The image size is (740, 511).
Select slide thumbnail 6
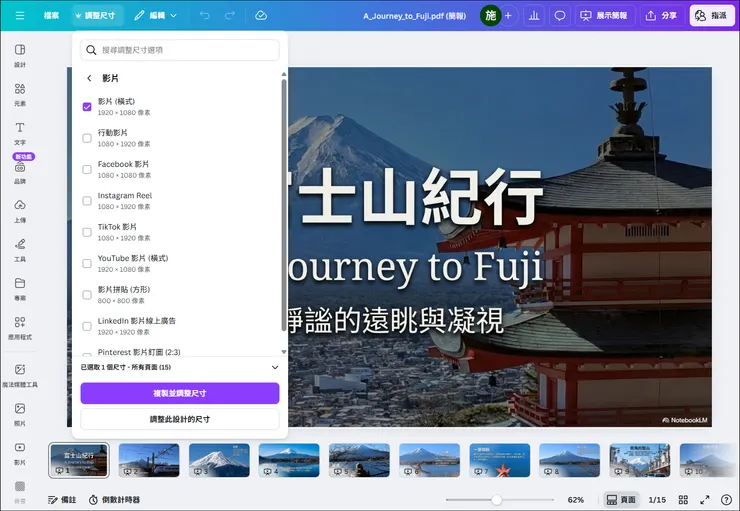(x=429, y=460)
